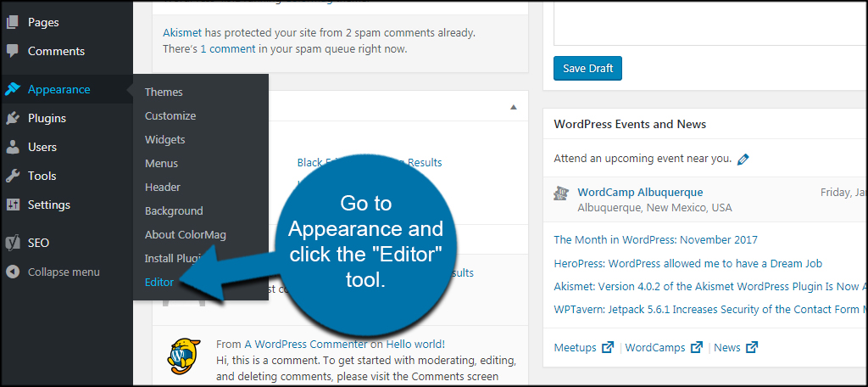Click the Save Draft button
Image resolution: width=868 pixels, height=387 pixels.
pyautogui.click(x=588, y=68)
